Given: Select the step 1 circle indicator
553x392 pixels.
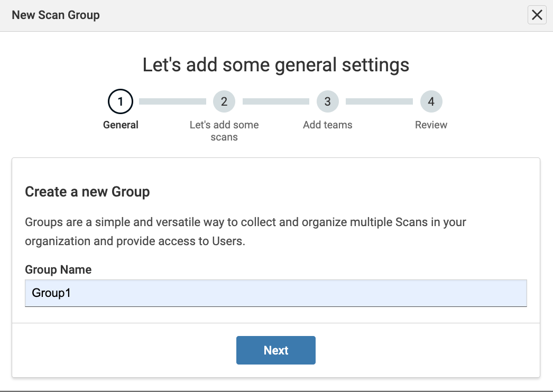Looking at the screenshot, I should pyautogui.click(x=121, y=101).
